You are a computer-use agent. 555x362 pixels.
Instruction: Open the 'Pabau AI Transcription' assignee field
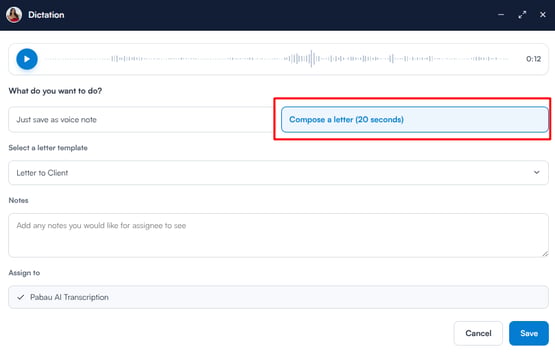pos(279,297)
